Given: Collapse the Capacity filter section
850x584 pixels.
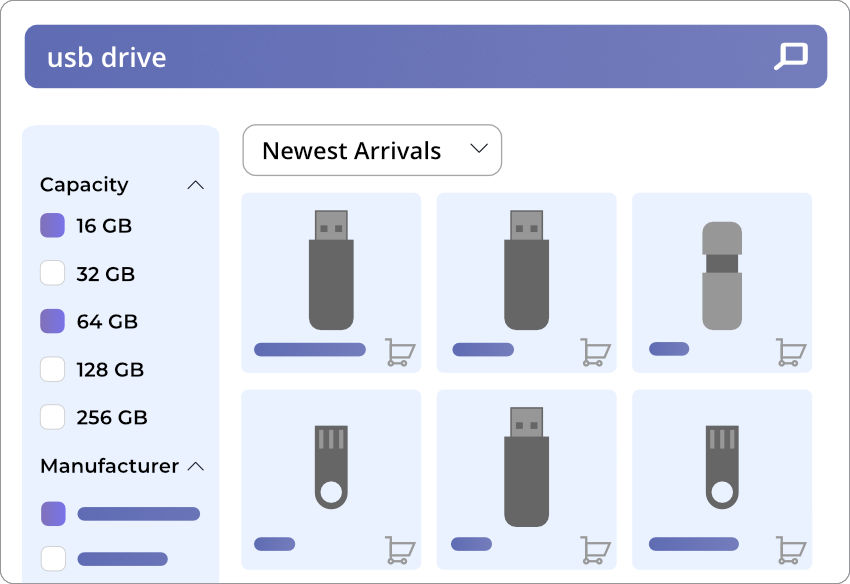Looking at the screenshot, I should tap(196, 185).
